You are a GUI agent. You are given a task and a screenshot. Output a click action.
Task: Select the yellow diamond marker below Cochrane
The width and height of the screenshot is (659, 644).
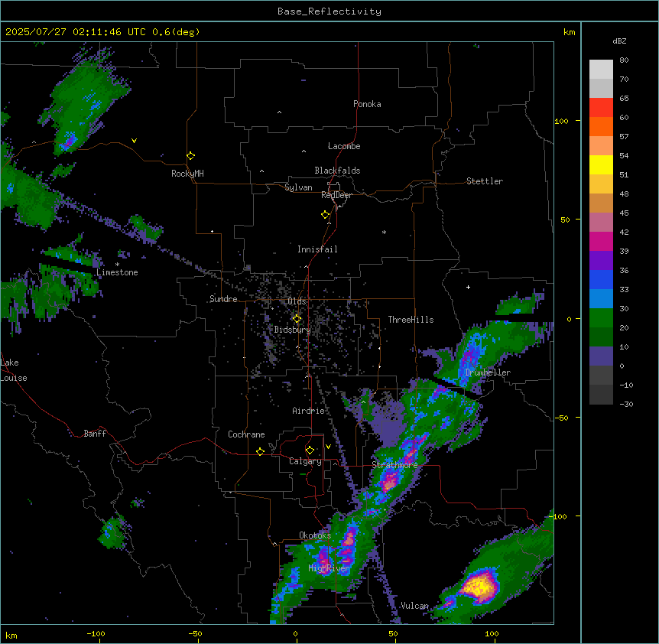(260, 451)
